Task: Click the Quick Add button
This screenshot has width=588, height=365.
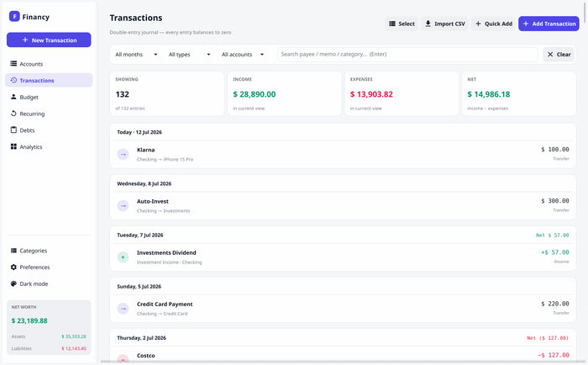Action: [494, 24]
